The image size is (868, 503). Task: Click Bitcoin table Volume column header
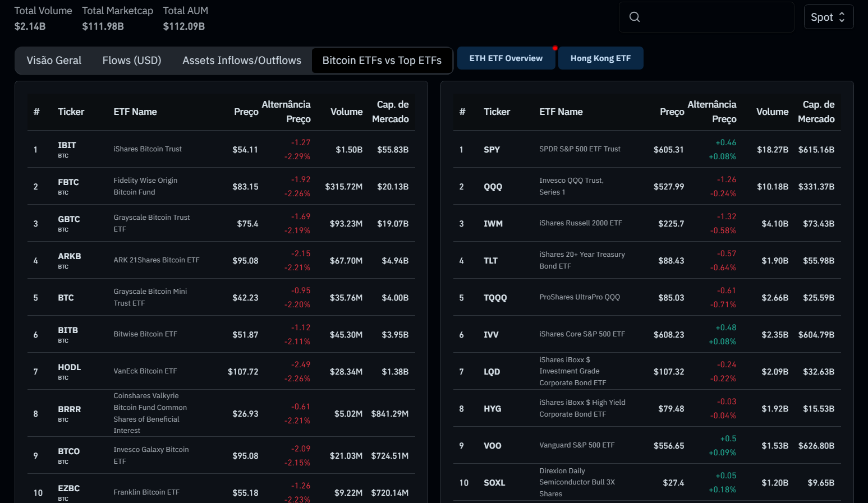coord(346,112)
